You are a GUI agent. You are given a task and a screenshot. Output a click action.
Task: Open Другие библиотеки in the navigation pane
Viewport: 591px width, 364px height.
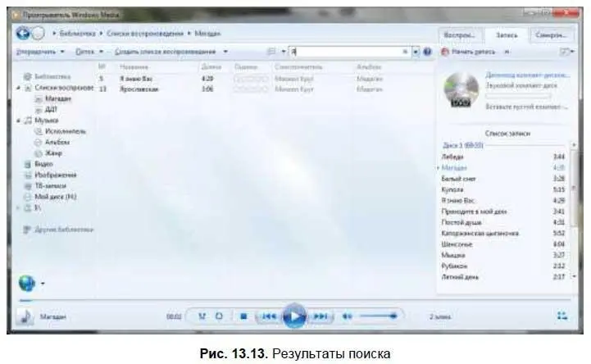pyautogui.click(x=64, y=230)
